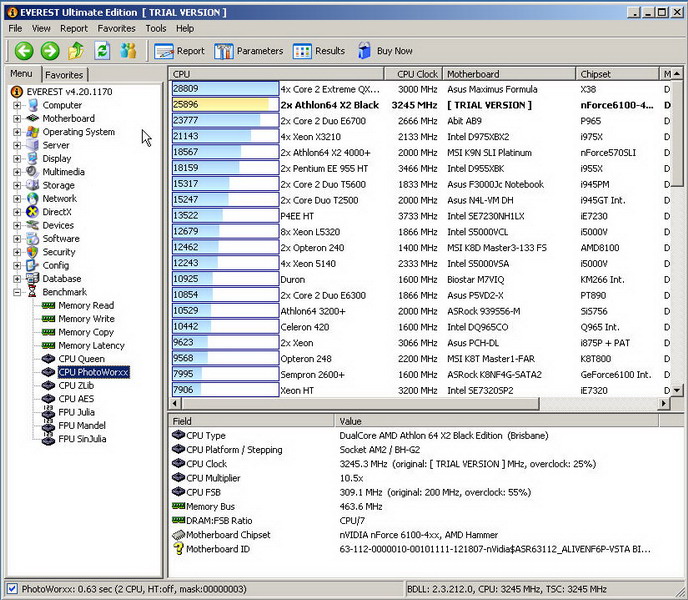The height and width of the screenshot is (600, 688).
Task: Open the Favorites menu
Action: (x=116, y=29)
